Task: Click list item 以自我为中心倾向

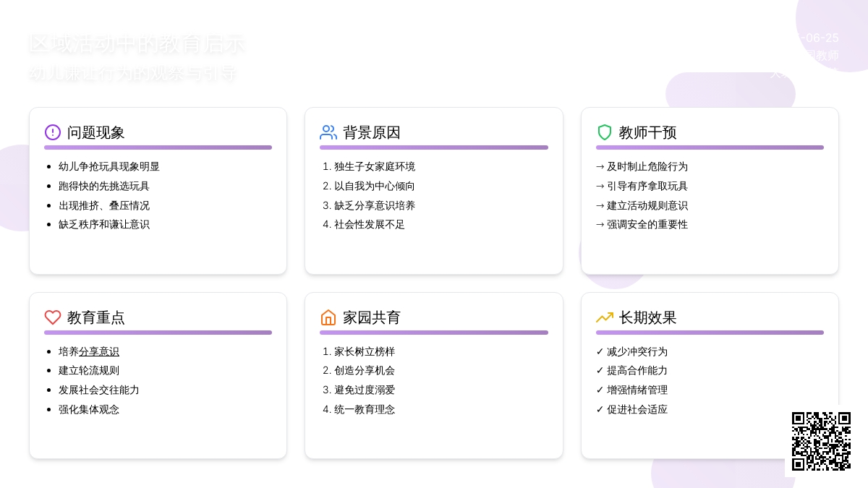Action: pos(375,186)
